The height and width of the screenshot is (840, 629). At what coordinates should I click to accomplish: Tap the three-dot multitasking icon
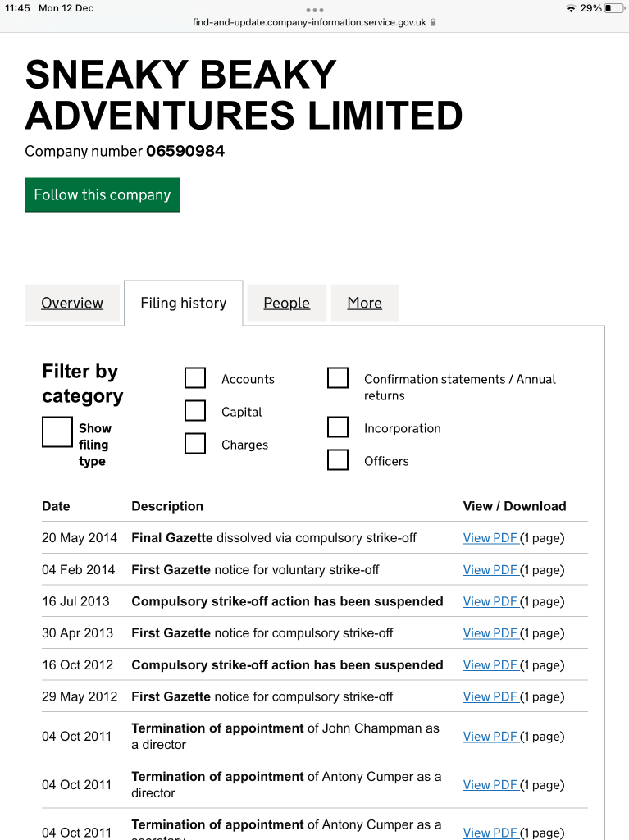pos(315,10)
